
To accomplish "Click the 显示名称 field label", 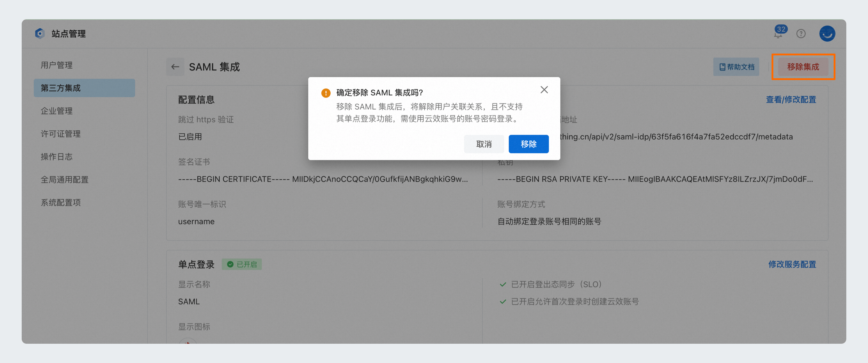I will pos(194,285).
